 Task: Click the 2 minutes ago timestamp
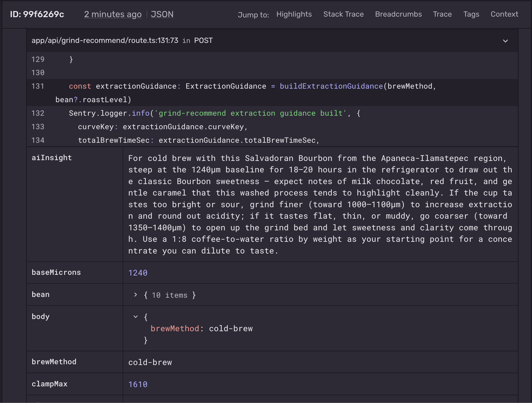click(x=113, y=14)
